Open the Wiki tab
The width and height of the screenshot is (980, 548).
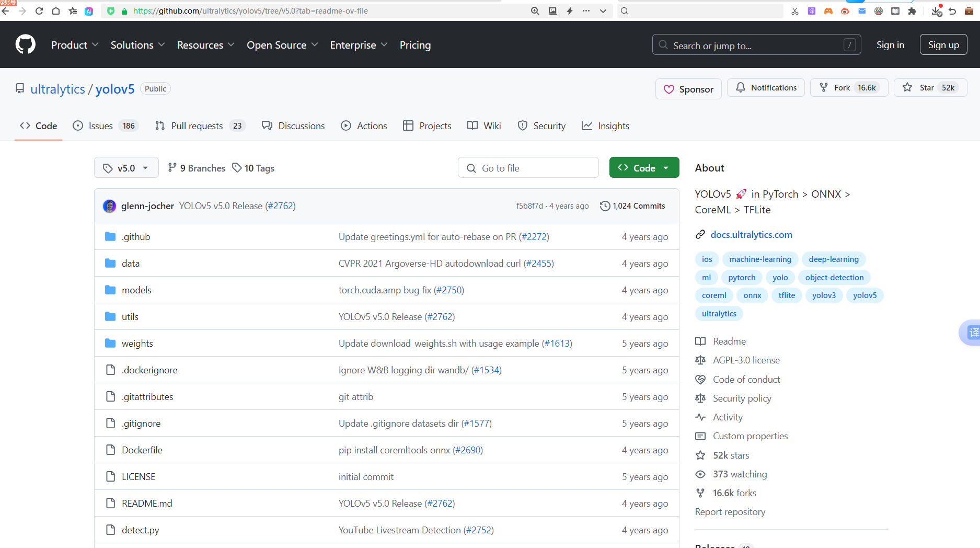click(484, 125)
